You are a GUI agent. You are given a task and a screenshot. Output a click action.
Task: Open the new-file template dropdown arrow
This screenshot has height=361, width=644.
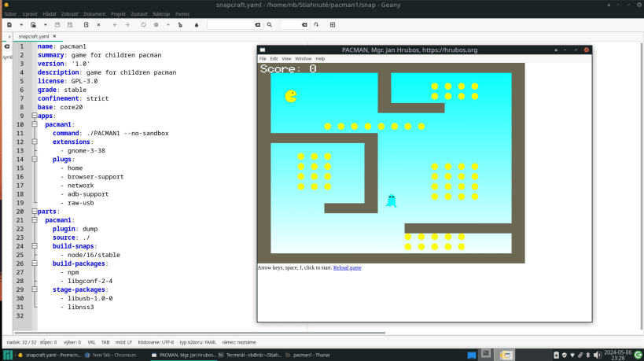point(21,24)
